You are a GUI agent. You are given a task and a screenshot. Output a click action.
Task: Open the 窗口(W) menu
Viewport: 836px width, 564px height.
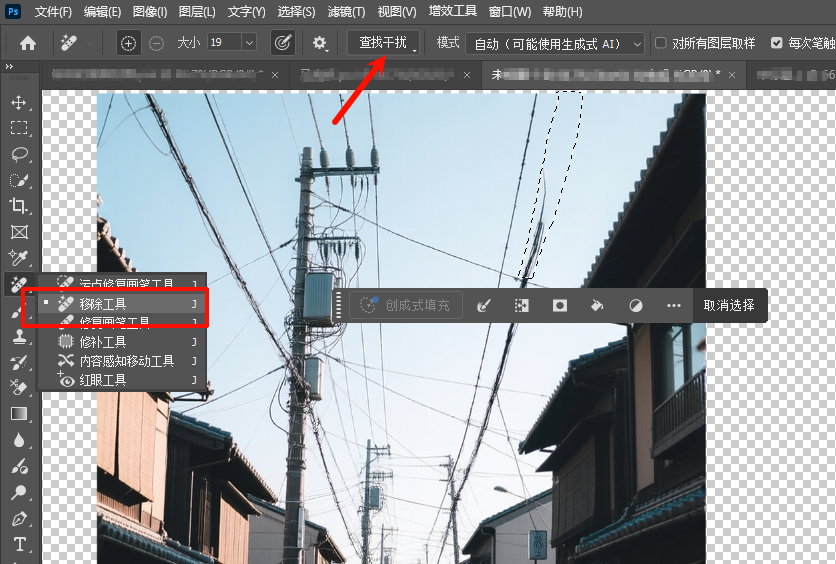(510, 12)
